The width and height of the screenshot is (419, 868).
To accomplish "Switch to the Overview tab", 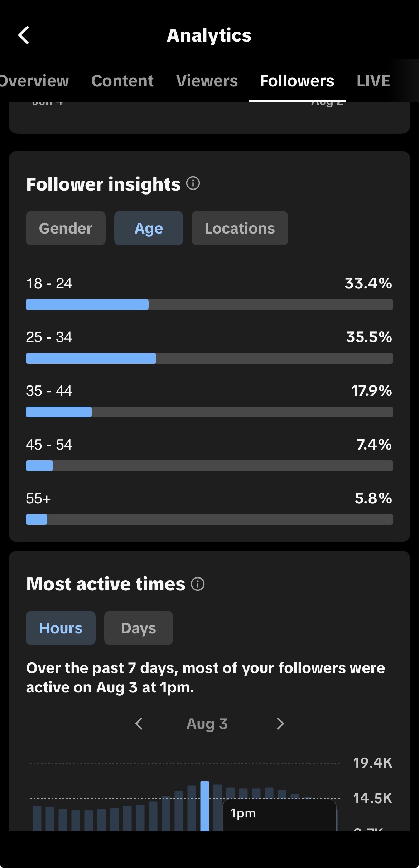I will click(34, 81).
